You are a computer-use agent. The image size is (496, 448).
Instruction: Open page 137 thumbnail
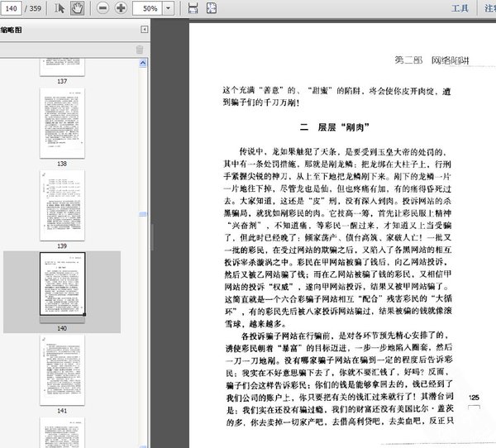(x=62, y=67)
